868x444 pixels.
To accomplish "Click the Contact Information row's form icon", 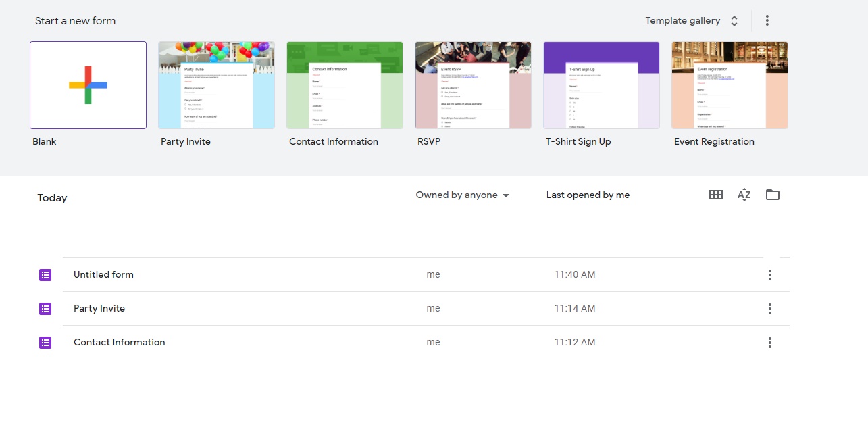I will pyautogui.click(x=45, y=343).
